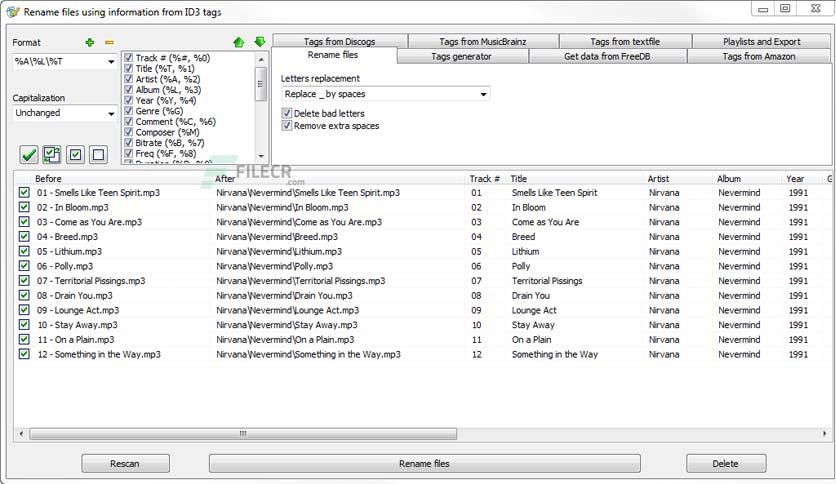Uncheck file 12 - Something in the Way.mp3
The width and height of the screenshot is (836, 484).
[24, 354]
